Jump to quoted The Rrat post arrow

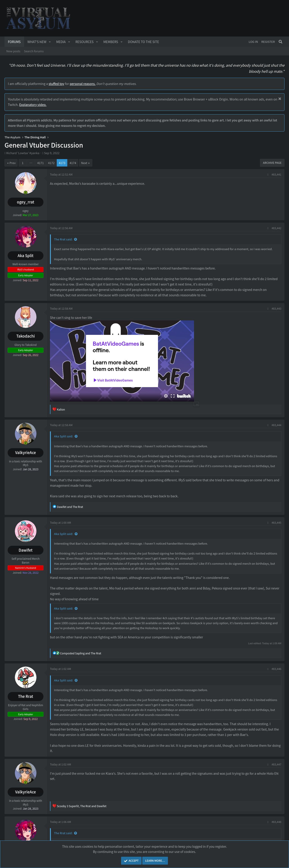(75, 239)
